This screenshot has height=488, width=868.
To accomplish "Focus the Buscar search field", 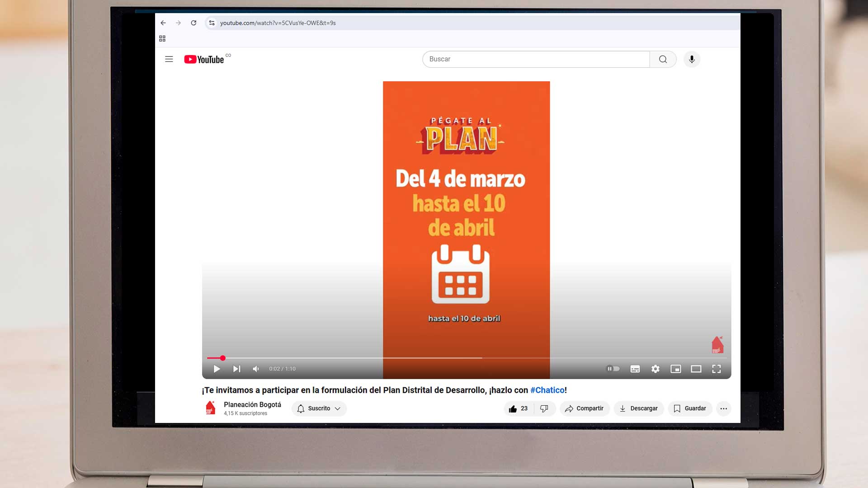I will [x=536, y=59].
